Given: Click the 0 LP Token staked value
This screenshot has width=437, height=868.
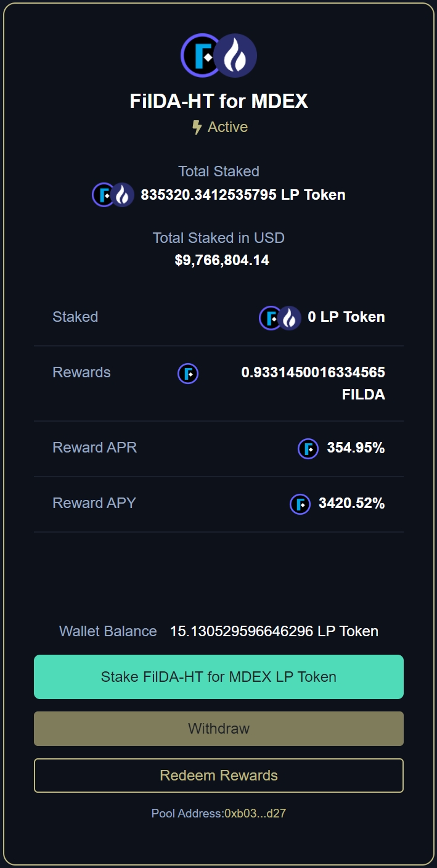Looking at the screenshot, I should point(346,317).
